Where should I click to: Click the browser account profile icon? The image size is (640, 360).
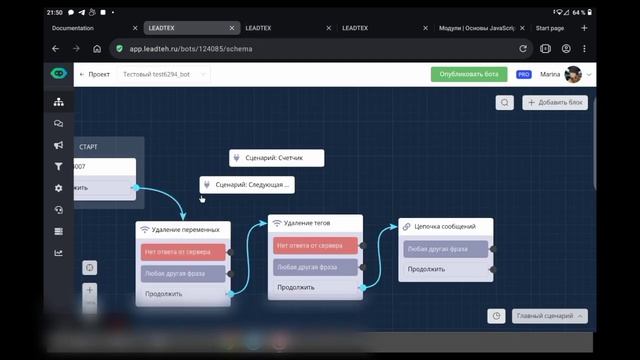point(566,49)
